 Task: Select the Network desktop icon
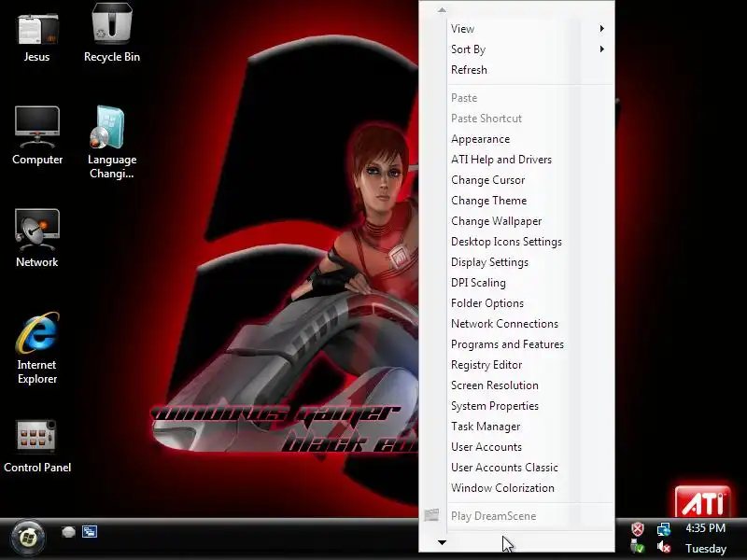[x=37, y=238]
